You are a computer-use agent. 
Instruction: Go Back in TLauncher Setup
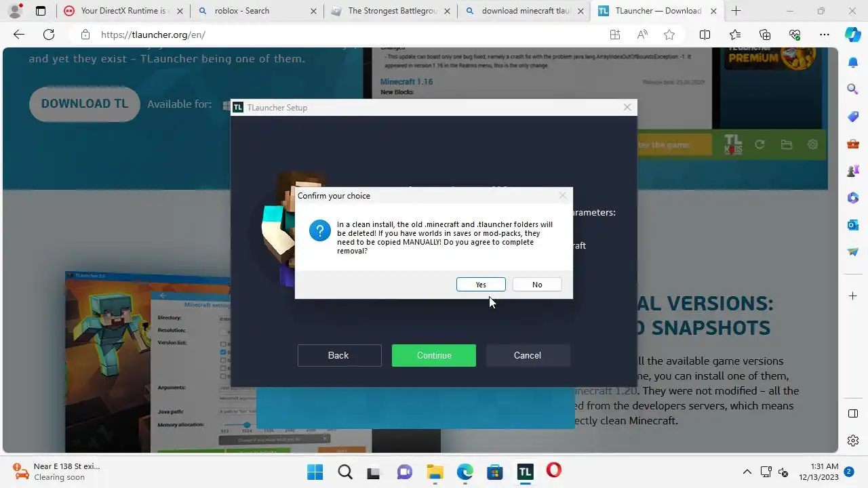pyautogui.click(x=339, y=355)
